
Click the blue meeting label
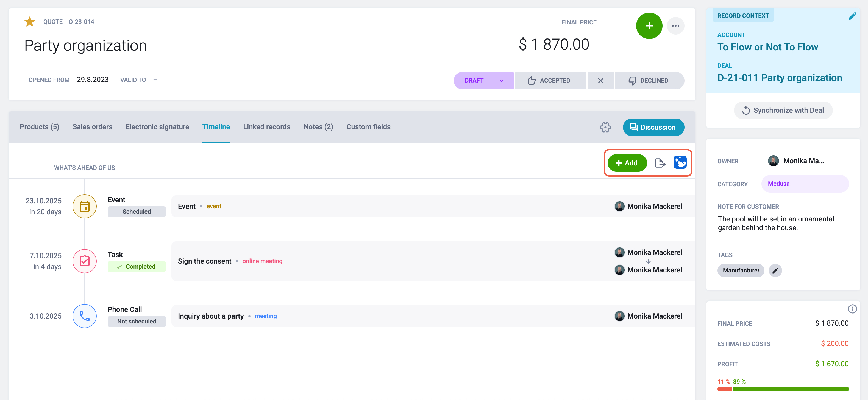click(266, 316)
